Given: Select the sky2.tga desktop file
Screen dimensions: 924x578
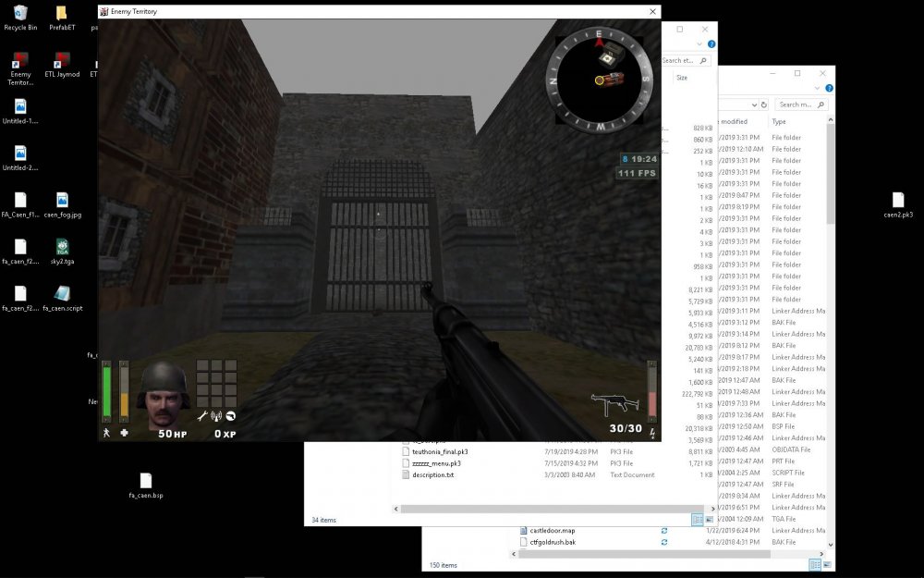Looking at the screenshot, I should pos(62,252).
